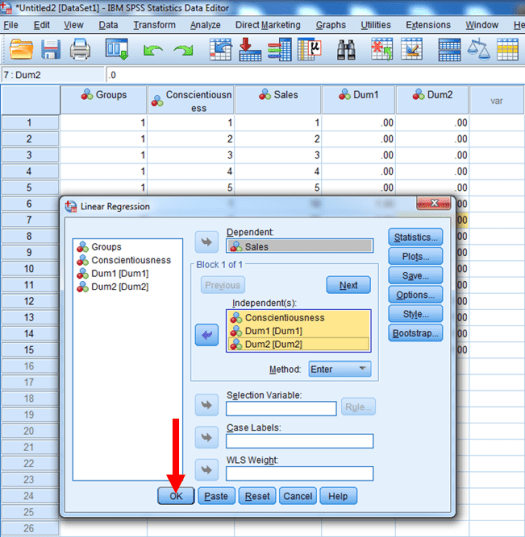Open the Graphs menu
Image resolution: width=525 pixels, height=537 pixels.
[330, 25]
